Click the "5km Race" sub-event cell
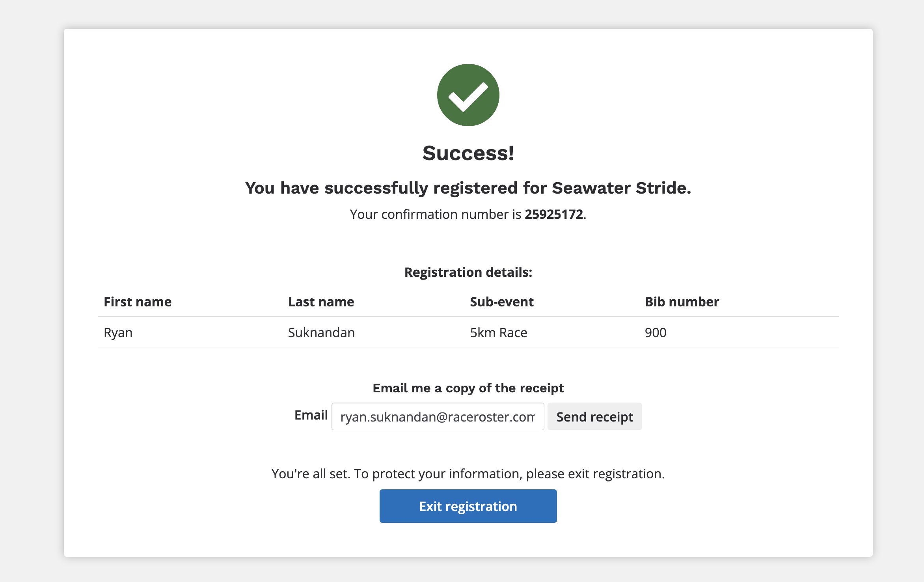This screenshot has height=582, width=924. pos(498,333)
